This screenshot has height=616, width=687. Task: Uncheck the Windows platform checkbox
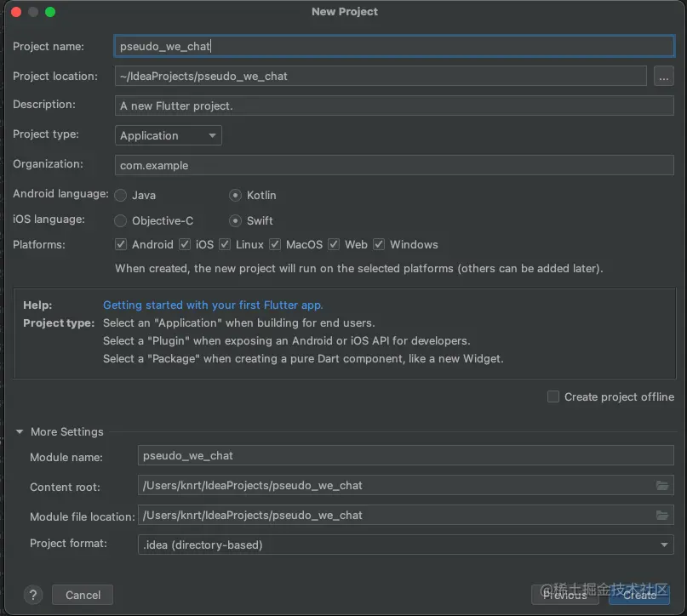379,245
